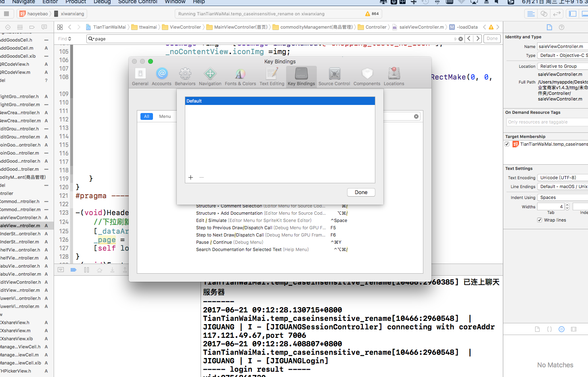
Task: Click the find bar search field
Action: (274, 39)
